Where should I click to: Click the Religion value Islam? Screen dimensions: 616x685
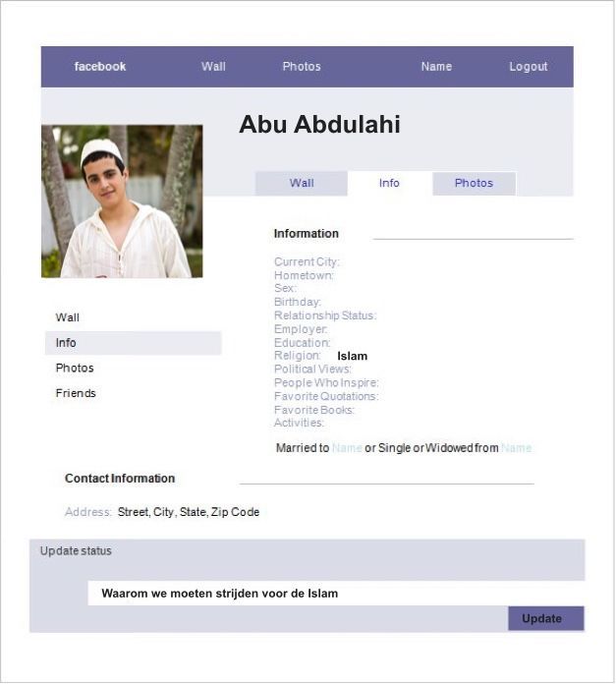[x=352, y=356]
